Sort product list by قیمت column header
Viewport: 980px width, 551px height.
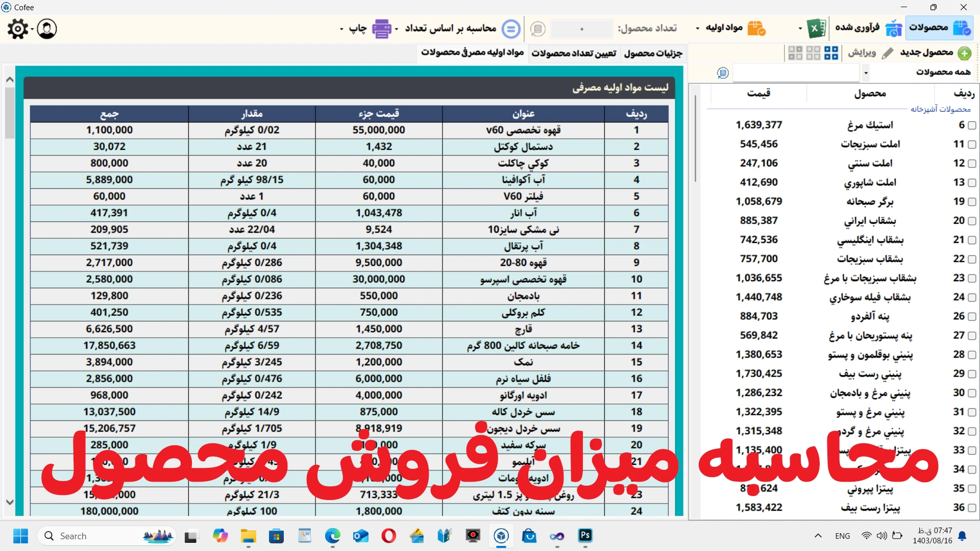point(758,93)
